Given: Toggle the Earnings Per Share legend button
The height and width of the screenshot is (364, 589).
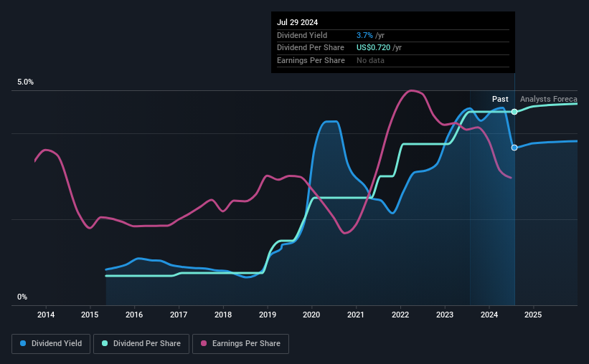Looking at the screenshot, I should pyautogui.click(x=240, y=344).
